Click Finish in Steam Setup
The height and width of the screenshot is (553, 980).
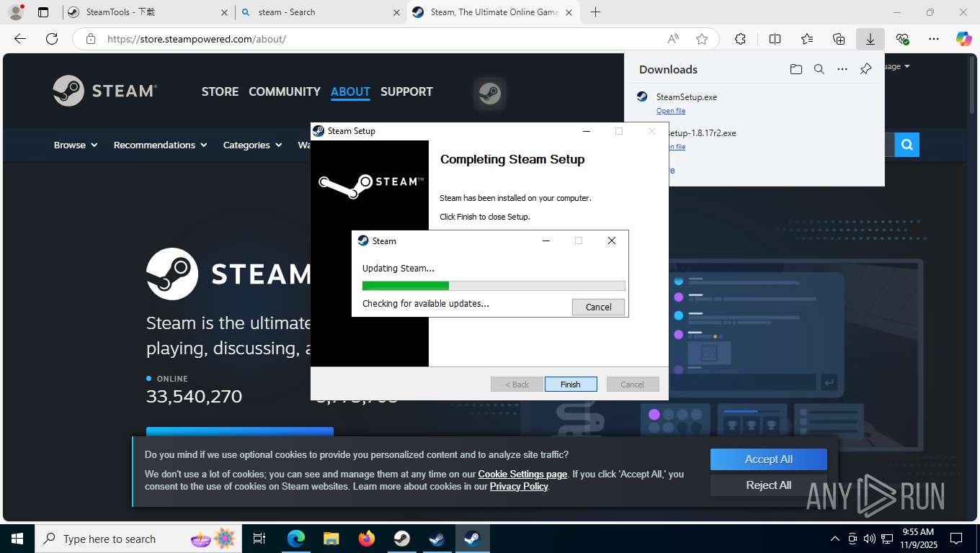click(571, 385)
